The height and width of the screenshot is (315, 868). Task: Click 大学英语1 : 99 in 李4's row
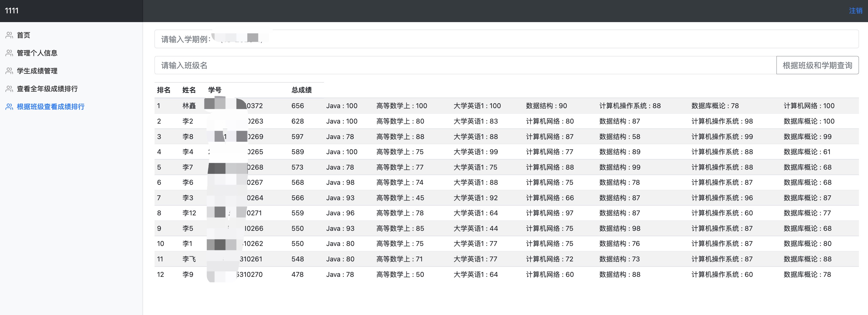point(476,152)
